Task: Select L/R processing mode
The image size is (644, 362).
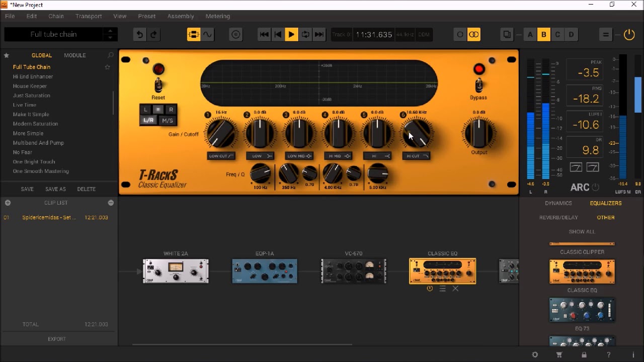Action: click(148, 121)
